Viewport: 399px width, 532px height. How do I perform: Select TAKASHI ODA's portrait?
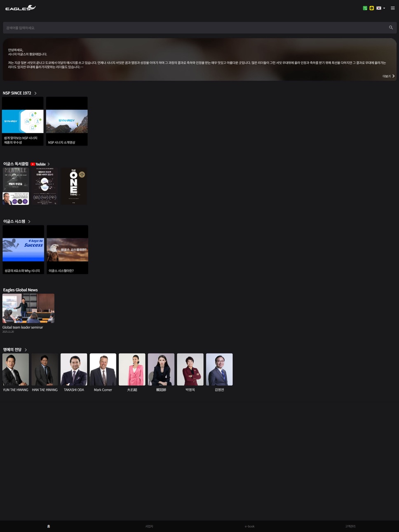74,370
